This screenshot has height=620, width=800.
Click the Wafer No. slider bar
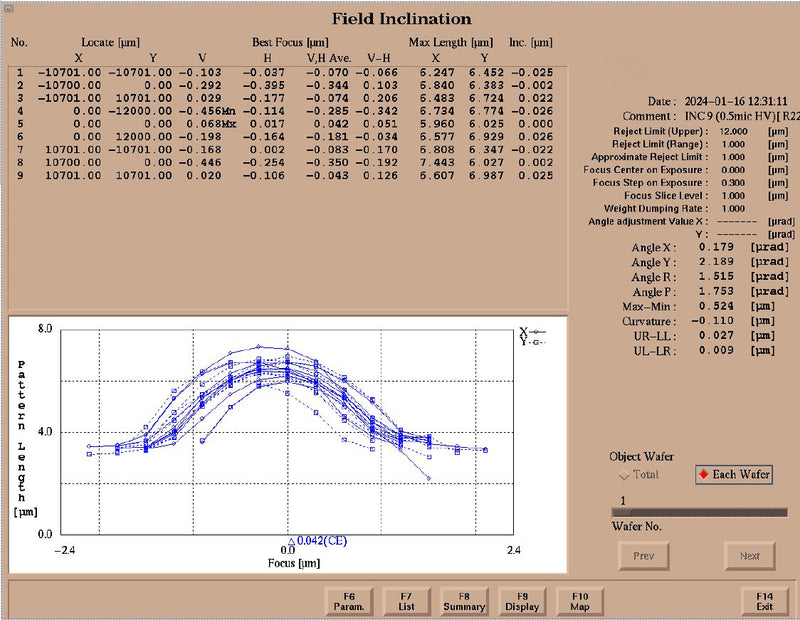[698, 512]
